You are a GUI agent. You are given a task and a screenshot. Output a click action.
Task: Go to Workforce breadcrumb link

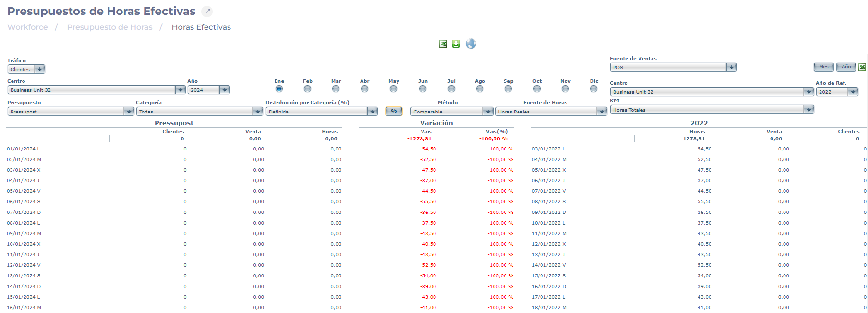point(27,27)
